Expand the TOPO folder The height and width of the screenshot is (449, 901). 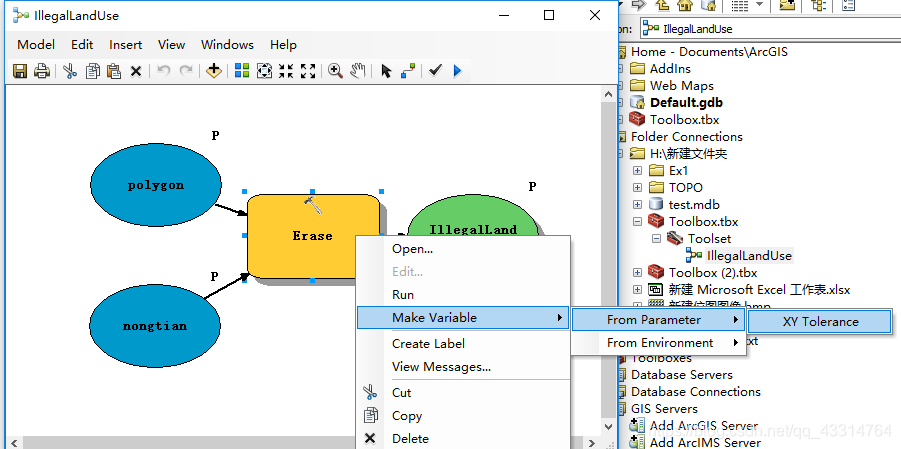637,187
